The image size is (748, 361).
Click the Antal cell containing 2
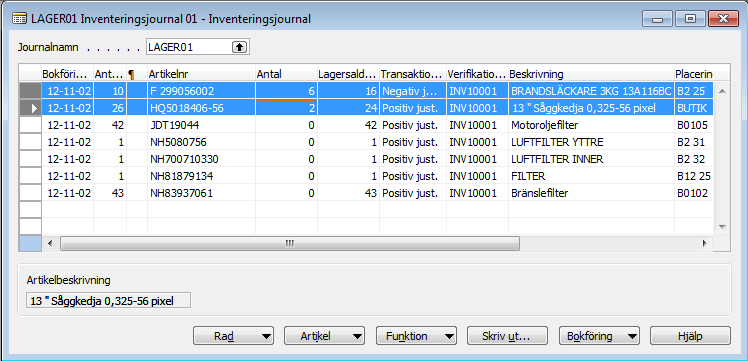[286, 108]
